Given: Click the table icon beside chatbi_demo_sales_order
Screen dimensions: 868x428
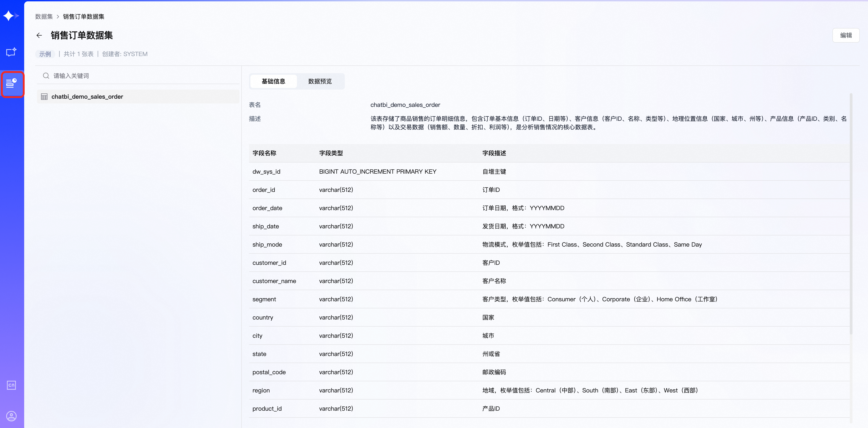Looking at the screenshot, I should click(44, 97).
